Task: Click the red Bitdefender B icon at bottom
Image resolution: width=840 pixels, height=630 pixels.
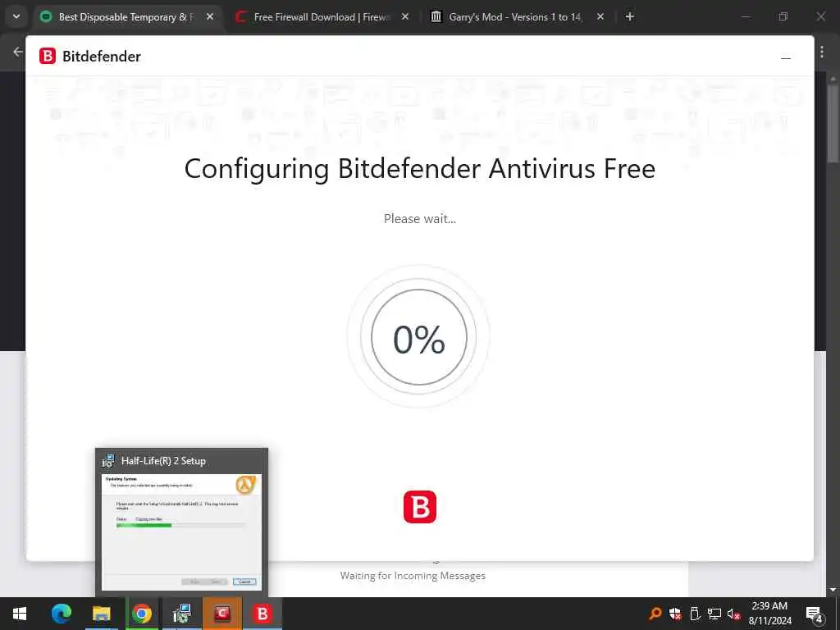Action: click(420, 507)
